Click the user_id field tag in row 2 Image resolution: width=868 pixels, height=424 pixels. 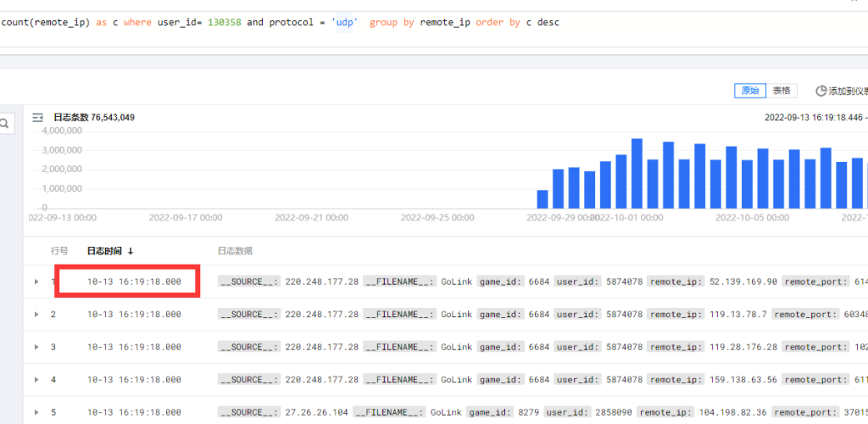(x=576, y=315)
